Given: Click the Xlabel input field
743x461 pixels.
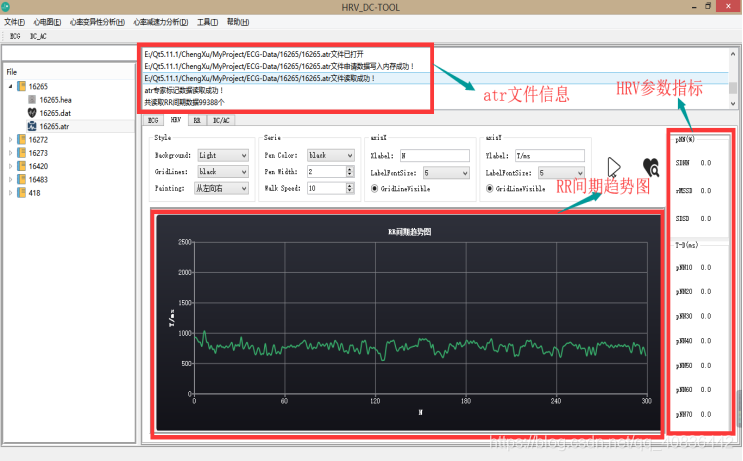Looking at the screenshot, I should click(x=435, y=155).
